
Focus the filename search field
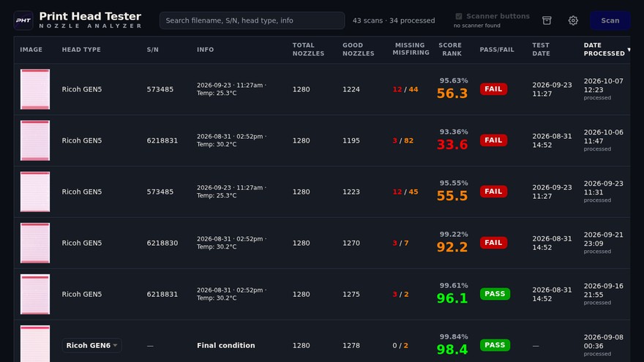pyautogui.click(x=252, y=20)
